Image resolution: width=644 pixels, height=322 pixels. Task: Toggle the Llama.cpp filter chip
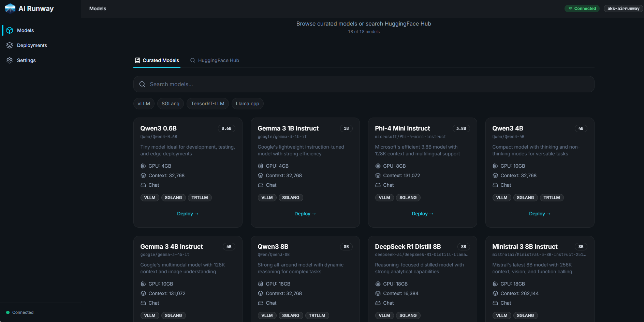point(248,104)
